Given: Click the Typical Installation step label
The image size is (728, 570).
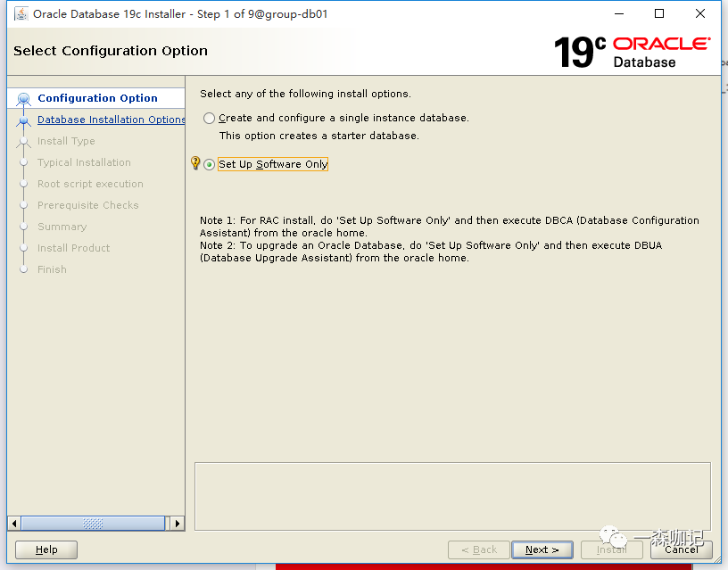Looking at the screenshot, I should tap(84, 162).
